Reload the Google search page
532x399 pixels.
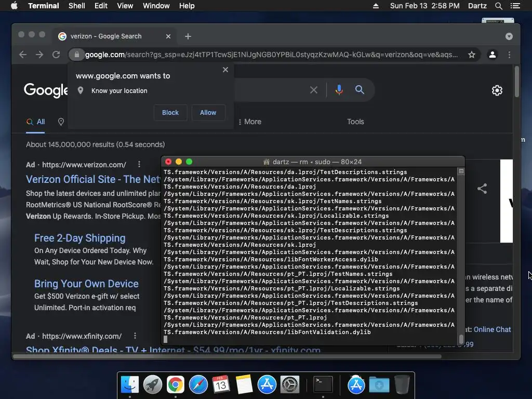(x=56, y=55)
